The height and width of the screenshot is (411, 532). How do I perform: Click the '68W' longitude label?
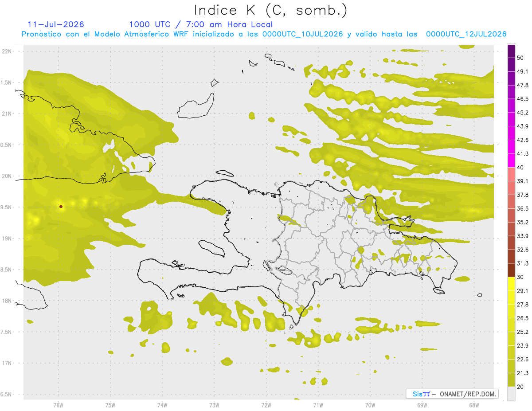(474, 405)
